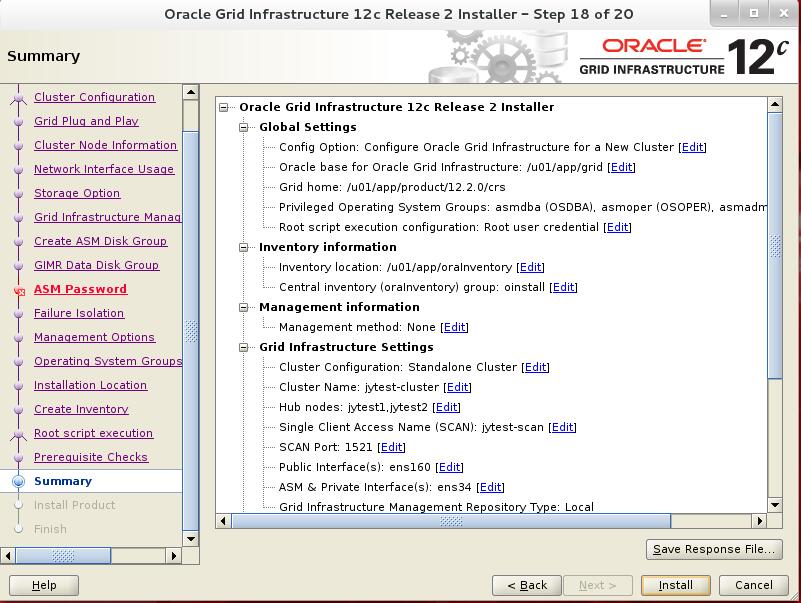Select Privileged Operating System Groups row
This screenshot has height=603, width=801.
click(523, 207)
